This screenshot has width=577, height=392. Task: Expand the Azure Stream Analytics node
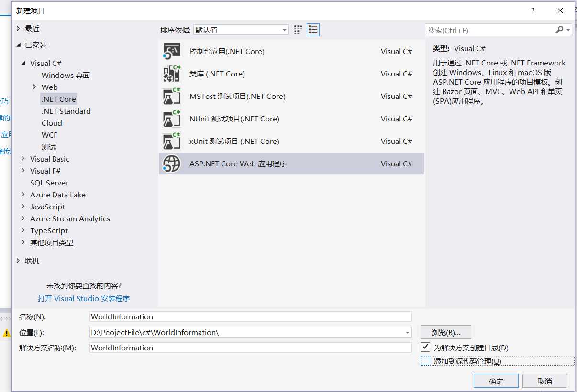(x=23, y=218)
